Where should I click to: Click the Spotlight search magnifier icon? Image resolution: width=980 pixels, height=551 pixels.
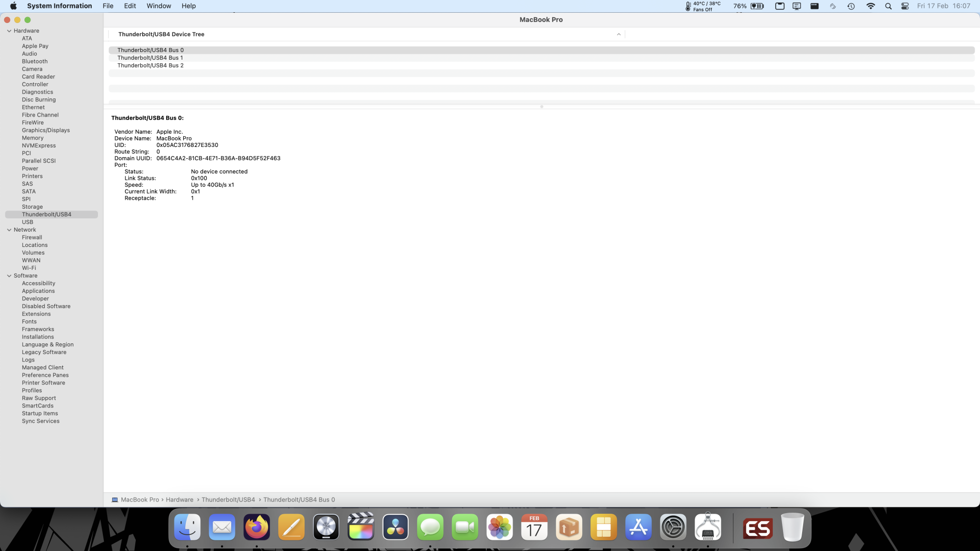(888, 6)
